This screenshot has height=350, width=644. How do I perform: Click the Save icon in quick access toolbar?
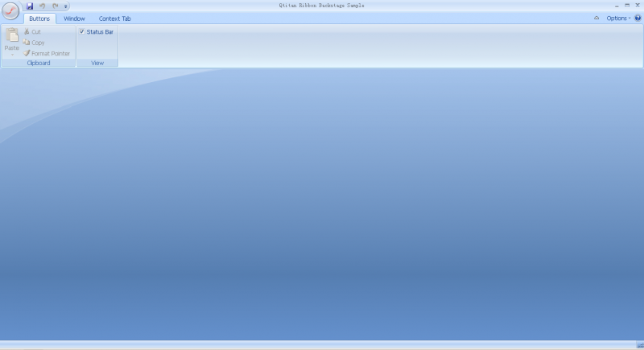click(30, 6)
